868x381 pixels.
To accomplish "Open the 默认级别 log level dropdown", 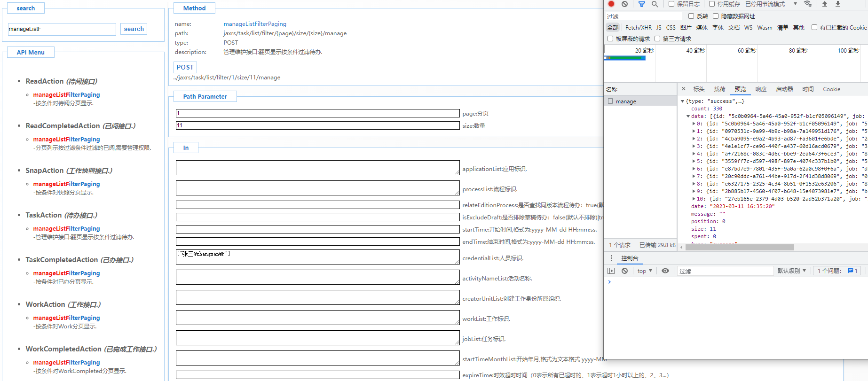I will tap(792, 271).
